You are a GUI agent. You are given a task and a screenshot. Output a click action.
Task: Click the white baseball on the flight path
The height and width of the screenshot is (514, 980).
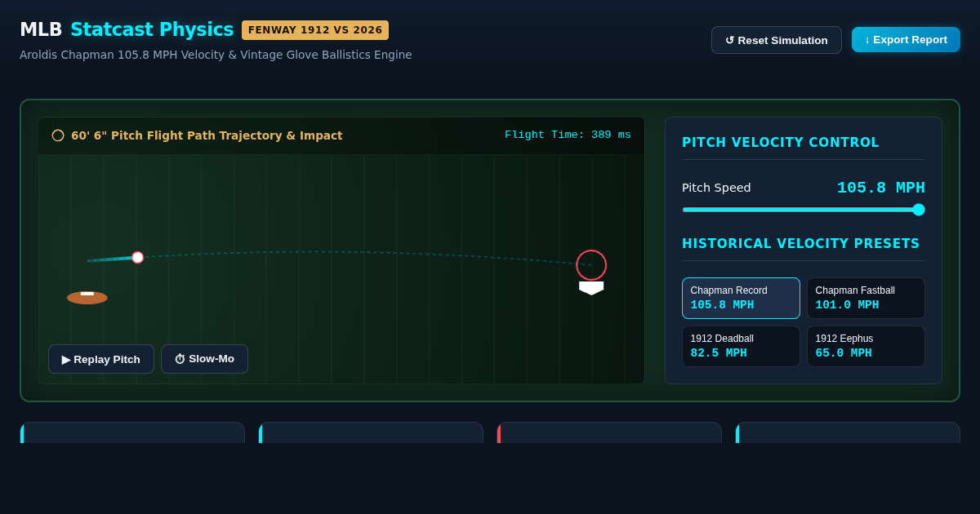tap(137, 257)
